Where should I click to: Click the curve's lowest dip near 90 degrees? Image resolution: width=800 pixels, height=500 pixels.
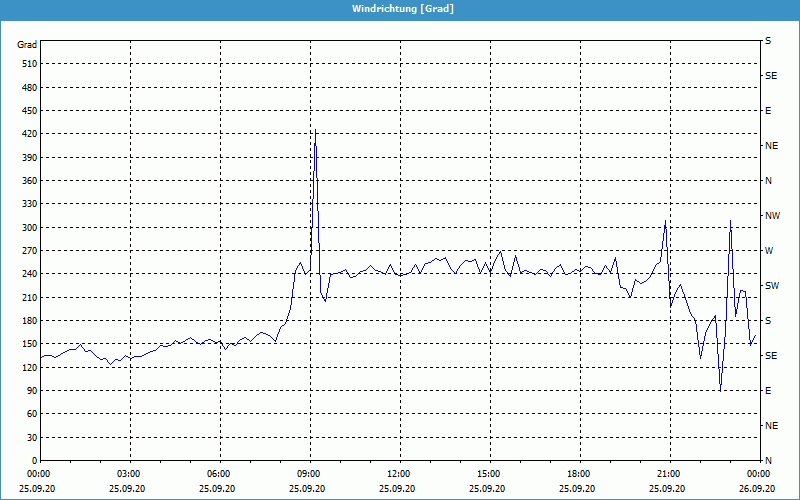tap(720, 390)
